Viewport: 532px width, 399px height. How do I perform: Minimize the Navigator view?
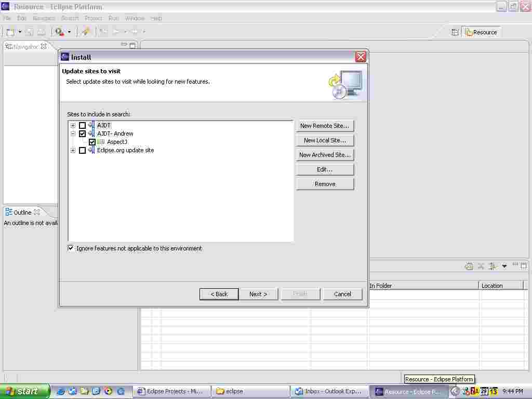point(124,44)
